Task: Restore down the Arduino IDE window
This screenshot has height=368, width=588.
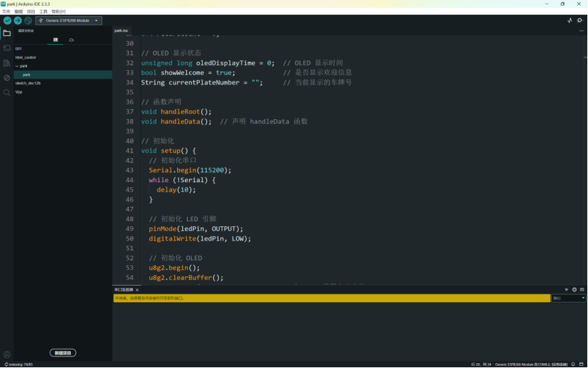Action: pyautogui.click(x=562, y=4)
